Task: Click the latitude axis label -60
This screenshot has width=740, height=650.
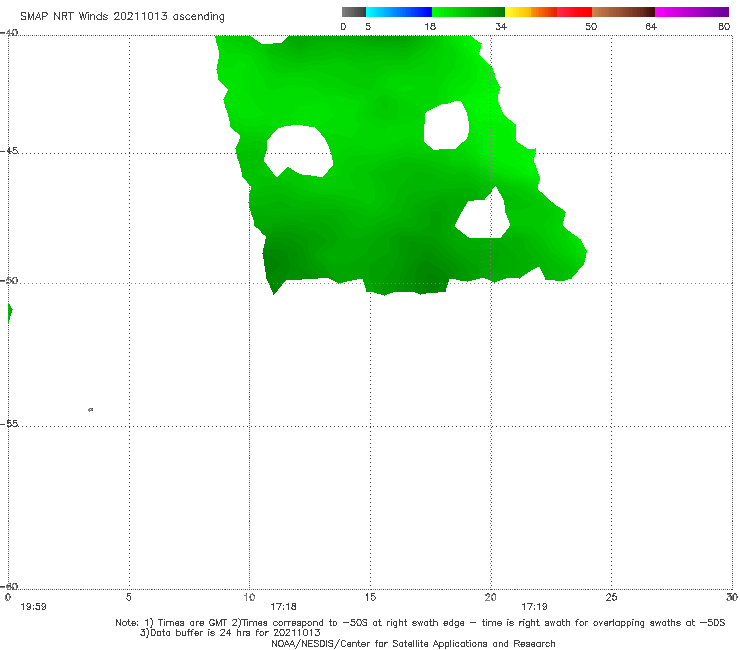Action: point(9,586)
